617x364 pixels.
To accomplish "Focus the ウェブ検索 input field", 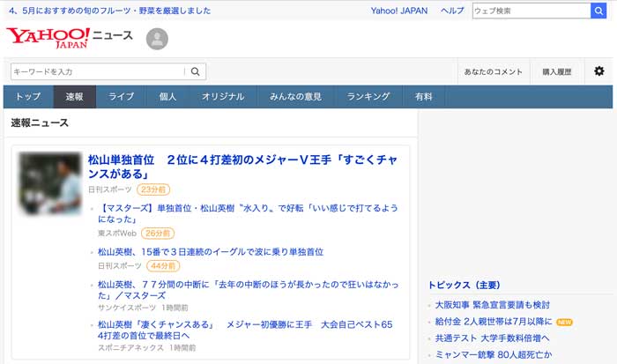I will (x=532, y=11).
